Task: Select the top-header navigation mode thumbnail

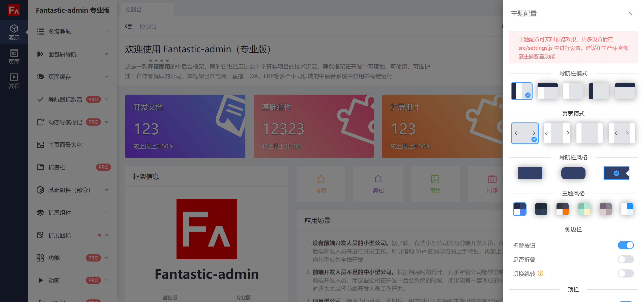Action: (547, 91)
